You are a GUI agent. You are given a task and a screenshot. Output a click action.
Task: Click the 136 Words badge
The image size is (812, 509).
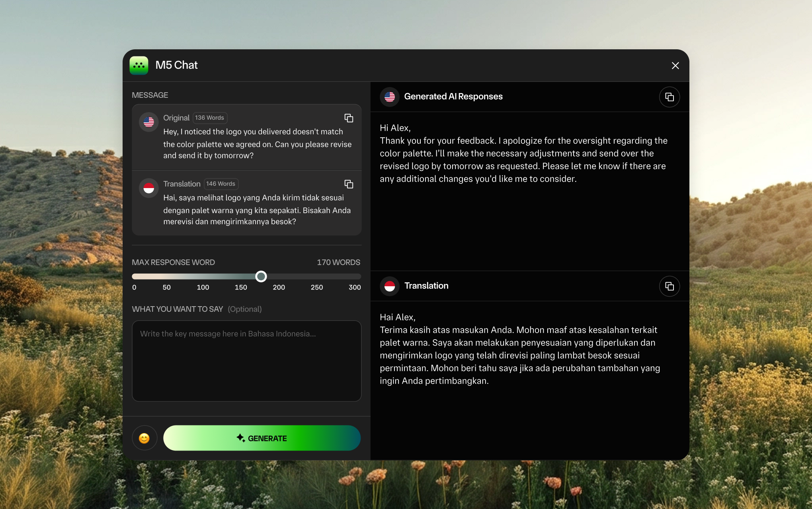pos(210,118)
